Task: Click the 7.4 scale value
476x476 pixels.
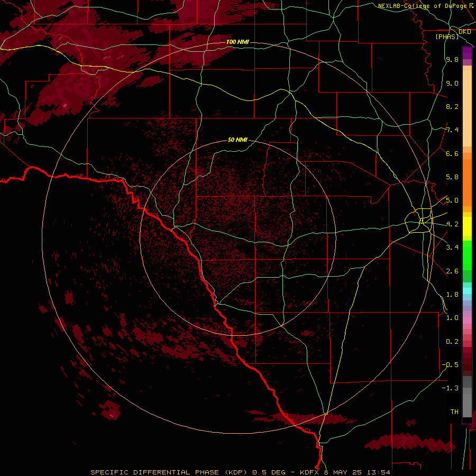Action: [452, 130]
